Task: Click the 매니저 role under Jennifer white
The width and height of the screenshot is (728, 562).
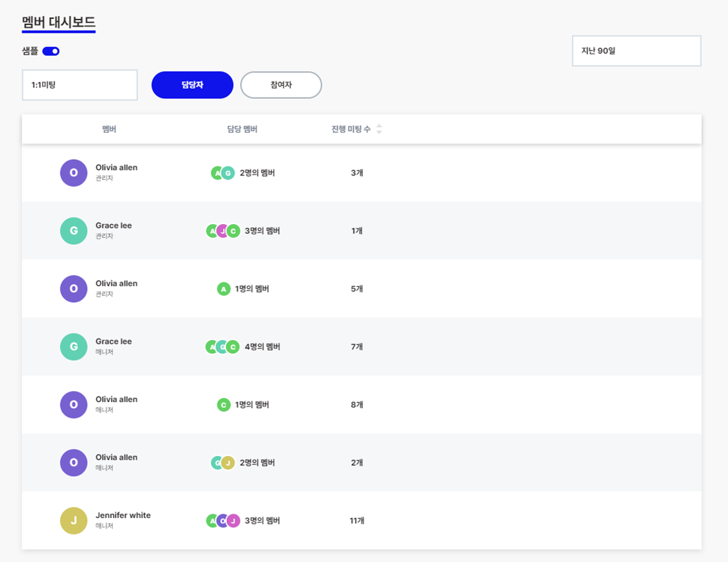Action: 104,526
